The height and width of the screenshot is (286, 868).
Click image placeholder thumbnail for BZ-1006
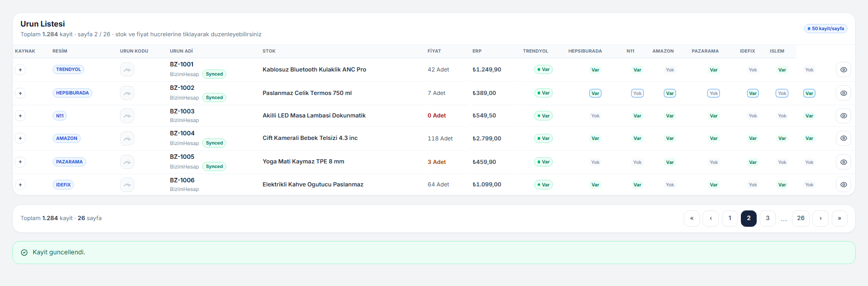point(127,184)
